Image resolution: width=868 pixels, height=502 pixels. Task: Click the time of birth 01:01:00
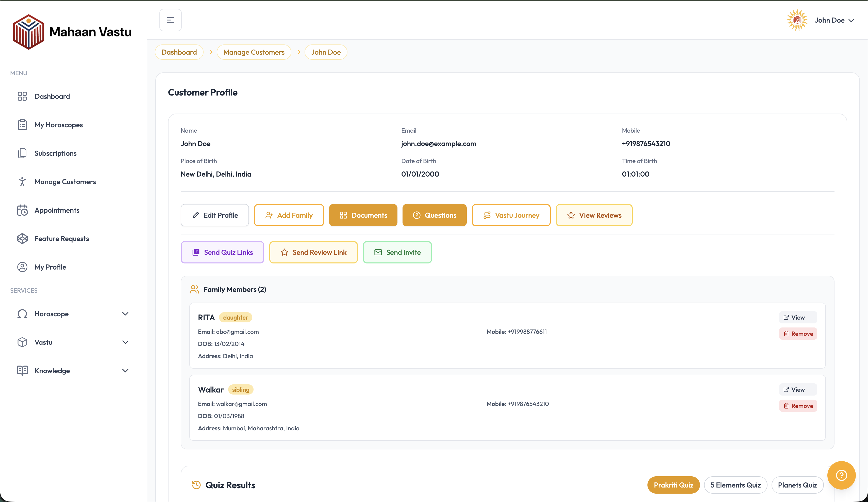[x=636, y=174]
